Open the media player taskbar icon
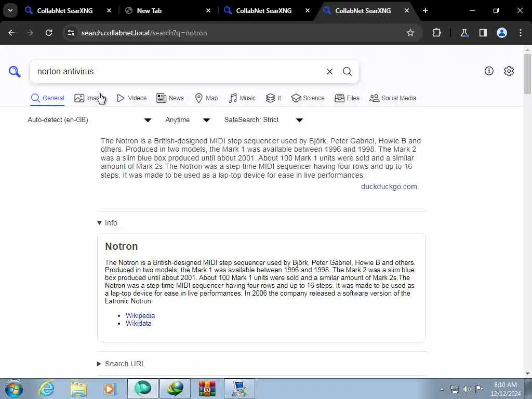Image resolution: width=532 pixels, height=399 pixels. (110, 389)
